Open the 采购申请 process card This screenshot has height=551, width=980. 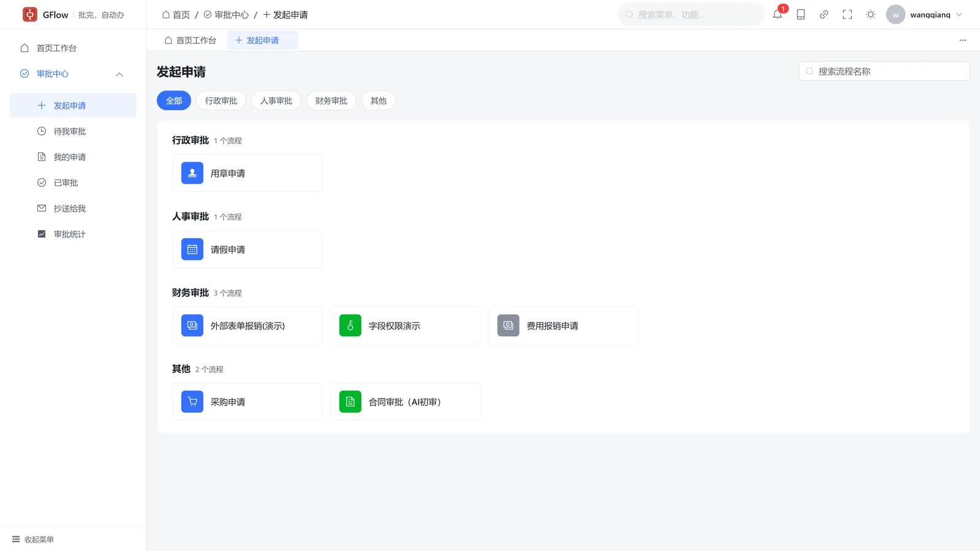click(x=247, y=402)
